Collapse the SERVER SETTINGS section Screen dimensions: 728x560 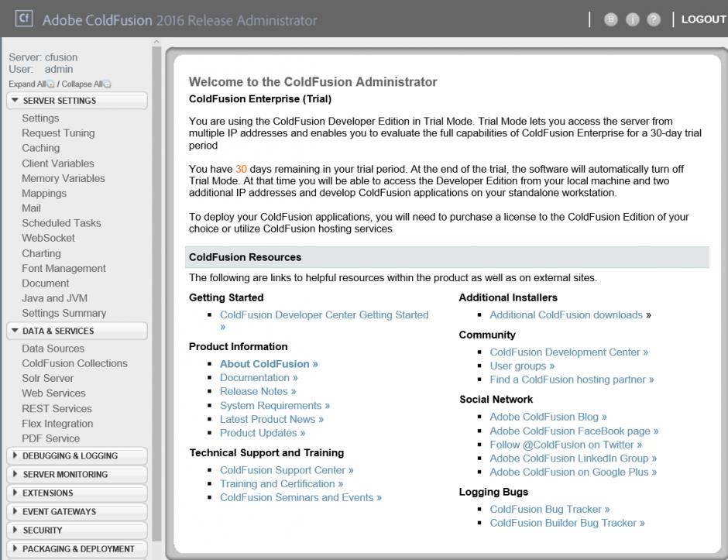77,101
